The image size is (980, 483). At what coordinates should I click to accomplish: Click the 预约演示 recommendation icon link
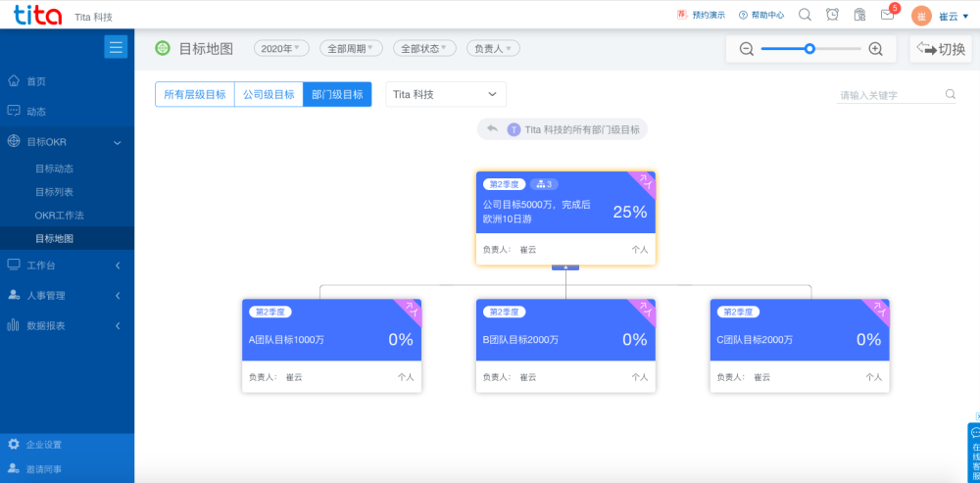tap(701, 15)
